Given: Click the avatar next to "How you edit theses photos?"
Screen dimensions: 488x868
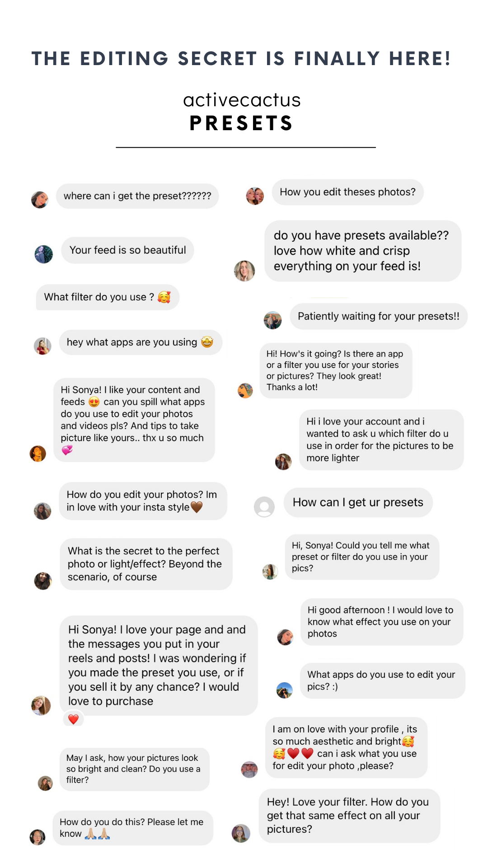Looking at the screenshot, I should pyautogui.click(x=255, y=196).
